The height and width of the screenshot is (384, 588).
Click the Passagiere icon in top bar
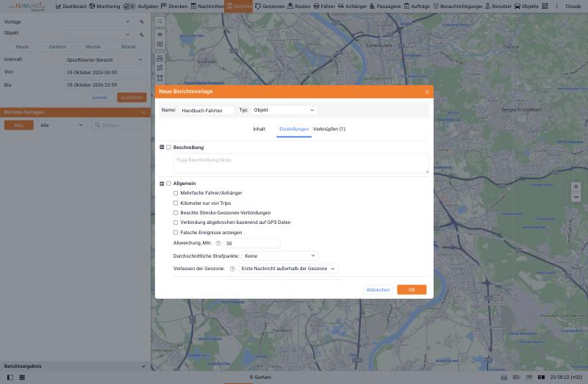click(x=372, y=6)
